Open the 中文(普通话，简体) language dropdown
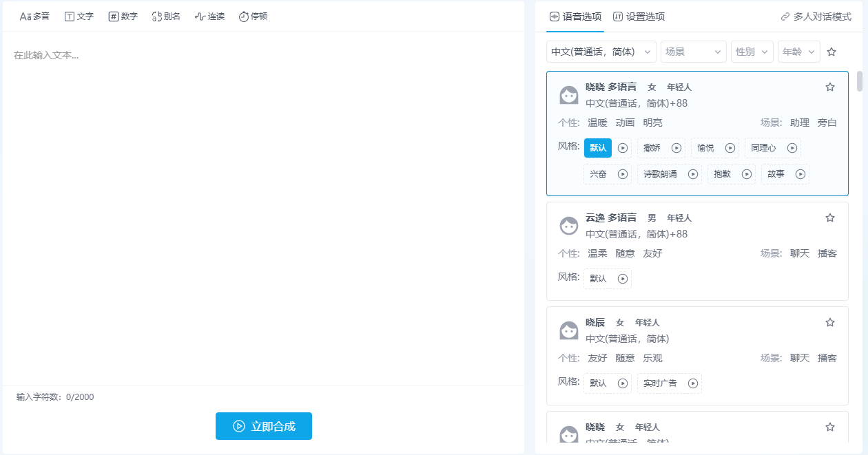The height and width of the screenshot is (455, 868). [x=601, y=52]
